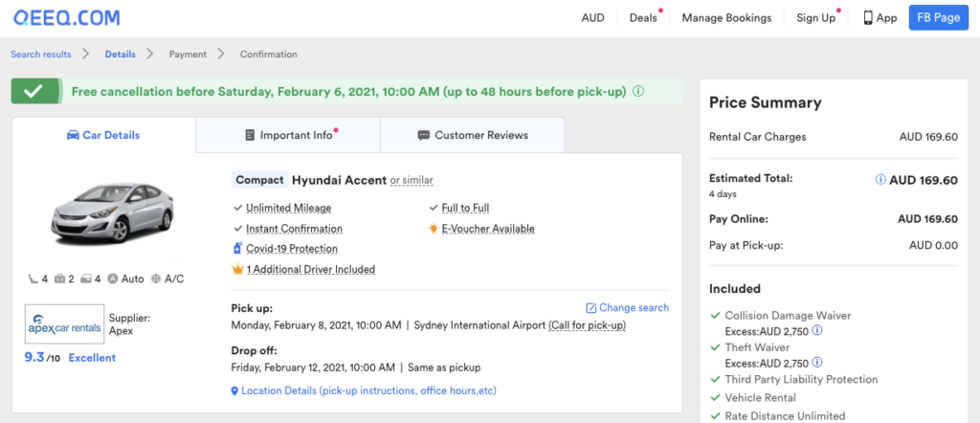The width and height of the screenshot is (980, 423).
Task: Select the Car Details tab
Action: pyautogui.click(x=103, y=135)
